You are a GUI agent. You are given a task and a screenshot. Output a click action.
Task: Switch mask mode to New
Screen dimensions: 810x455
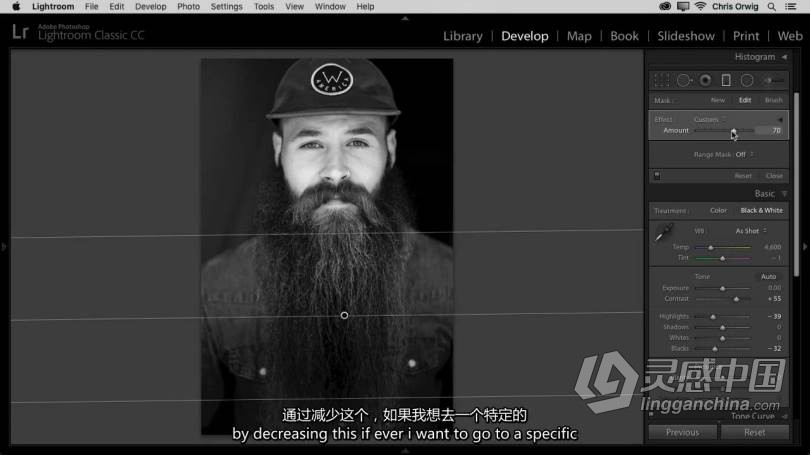[x=718, y=100]
